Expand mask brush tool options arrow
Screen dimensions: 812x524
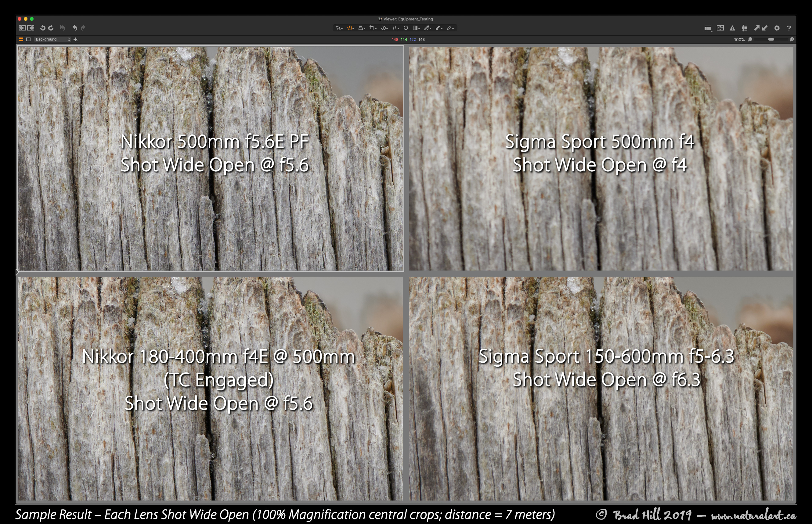[x=431, y=29]
